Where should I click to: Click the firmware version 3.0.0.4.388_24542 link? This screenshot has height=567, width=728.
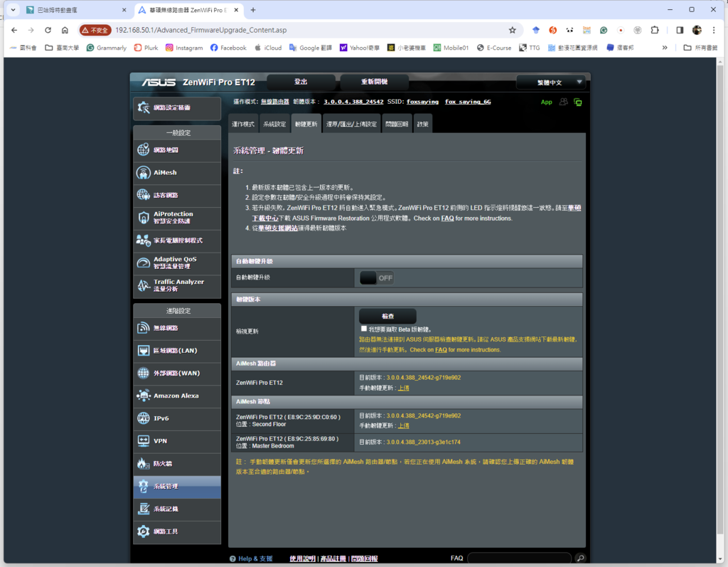pos(353,102)
